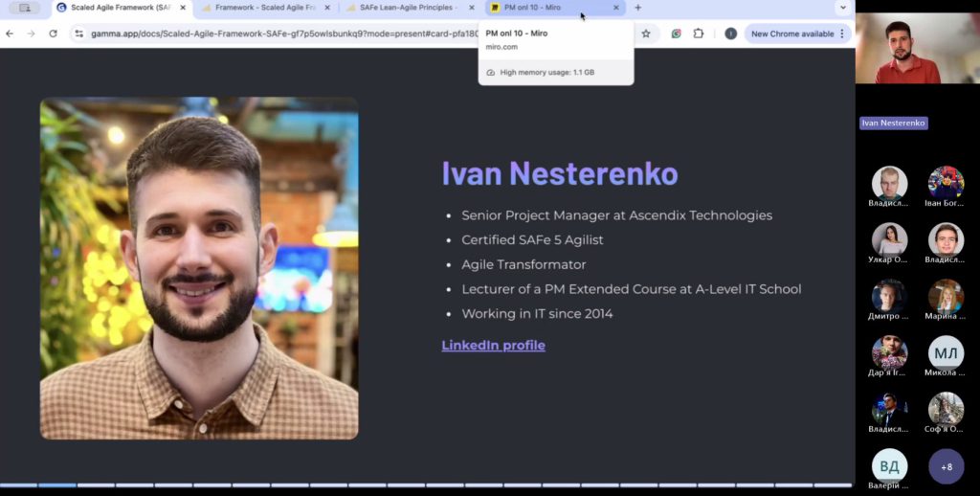Open the Extensions puzzle icon
This screenshot has width=980, height=496.
[x=698, y=34]
